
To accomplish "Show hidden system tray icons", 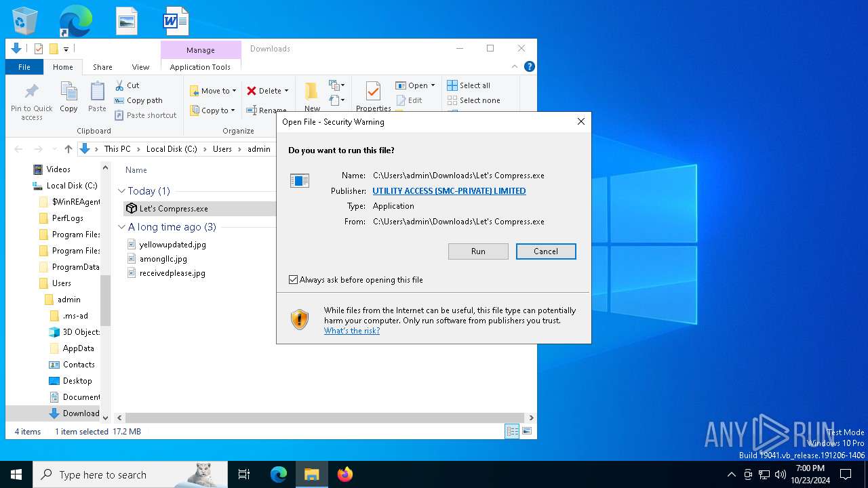I will click(732, 474).
